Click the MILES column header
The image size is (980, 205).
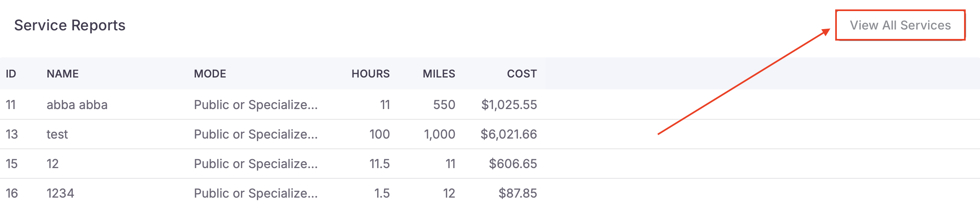pos(438,74)
